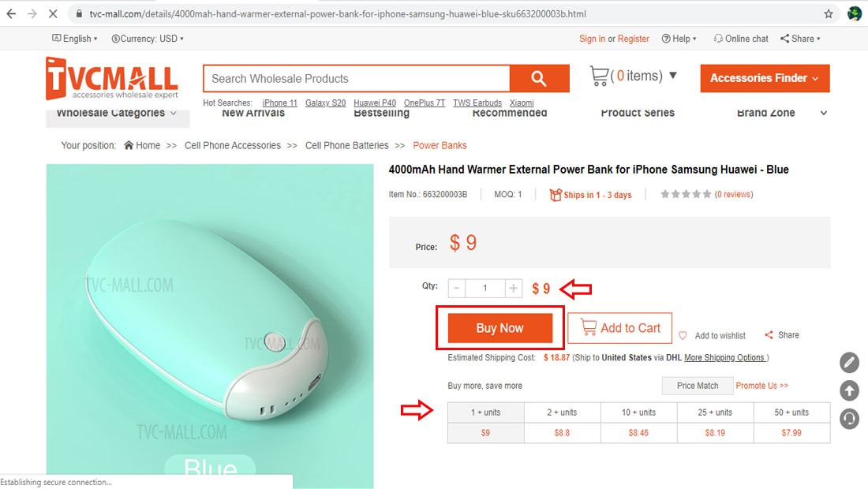Go to the Brand Zone menu
This screenshot has height=489, width=868.
click(x=765, y=114)
